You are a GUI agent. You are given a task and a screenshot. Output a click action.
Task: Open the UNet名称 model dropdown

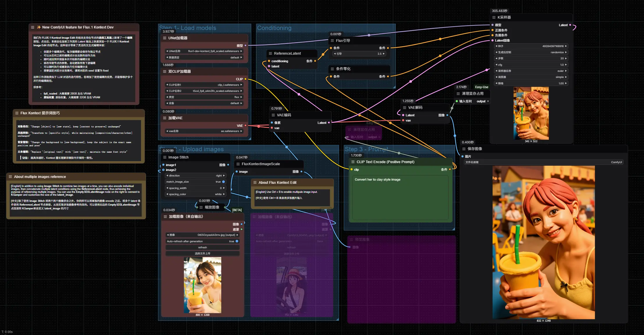(204, 51)
